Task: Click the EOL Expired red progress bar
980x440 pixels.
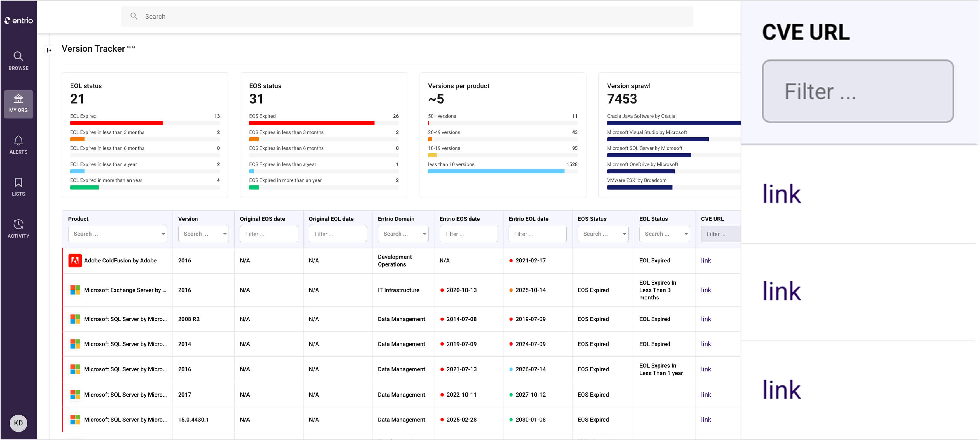Action: click(x=116, y=123)
